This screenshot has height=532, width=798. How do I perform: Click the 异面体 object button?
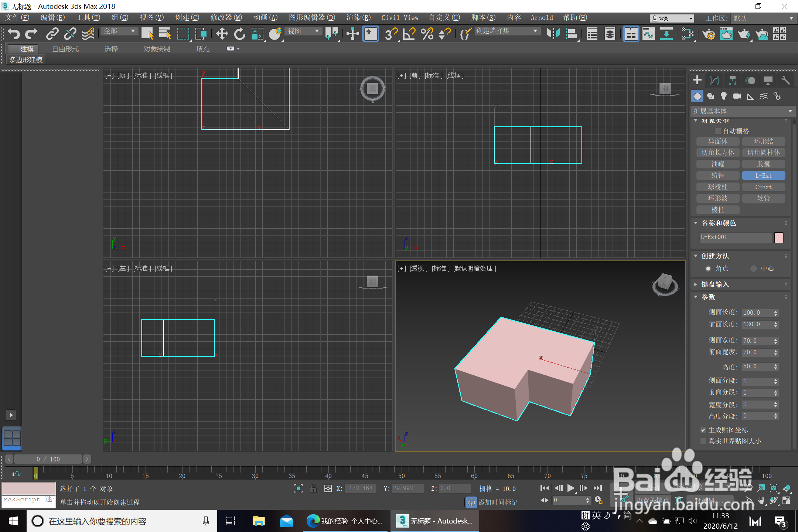718,141
